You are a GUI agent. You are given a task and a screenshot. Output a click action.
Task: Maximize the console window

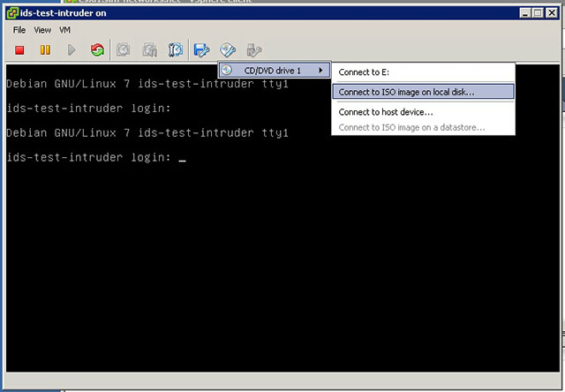pos(538,13)
